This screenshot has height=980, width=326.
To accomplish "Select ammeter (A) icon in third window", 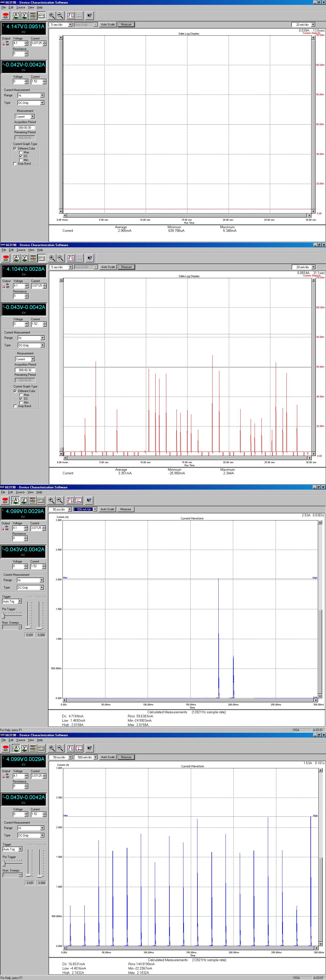I will pyautogui.click(x=16, y=500).
